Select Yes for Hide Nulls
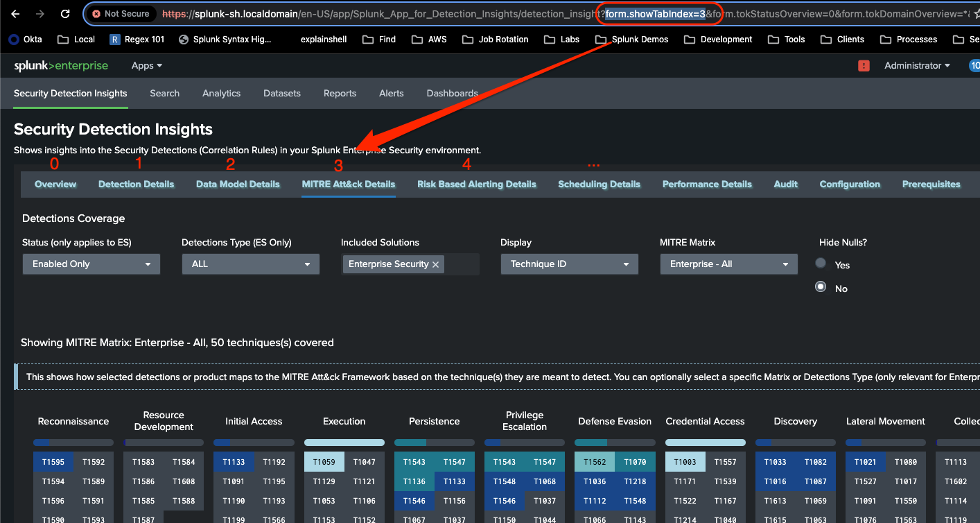The image size is (980, 523). [x=821, y=264]
